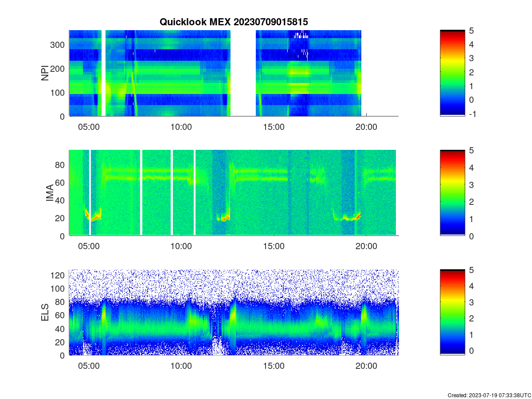Click the 05:00 tick under IMA panel
Viewport: 532px width, 399px height.
point(89,246)
